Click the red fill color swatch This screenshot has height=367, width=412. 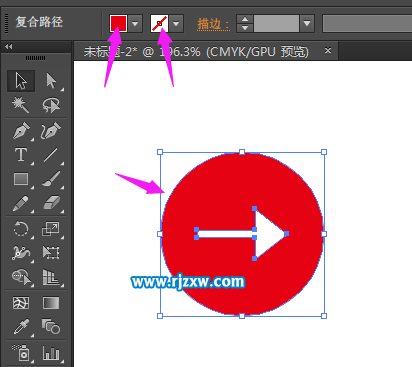(x=118, y=23)
